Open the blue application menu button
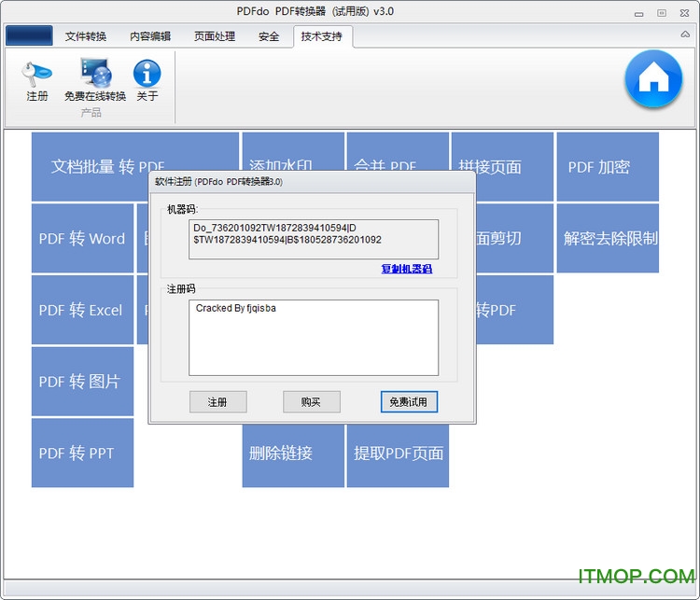This screenshot has width=700, height=600. click(x=29, y=35)
